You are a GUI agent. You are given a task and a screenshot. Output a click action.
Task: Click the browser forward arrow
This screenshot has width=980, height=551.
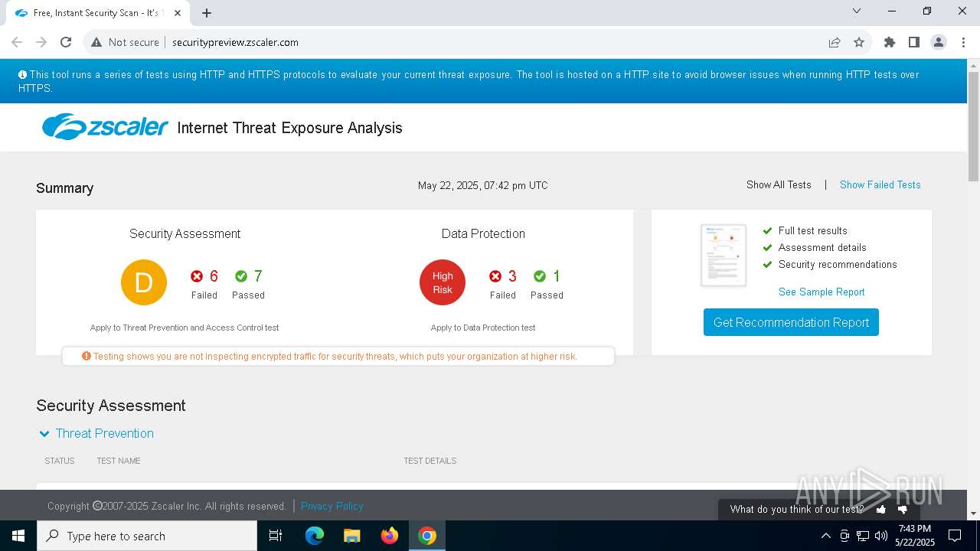[41, 42]
